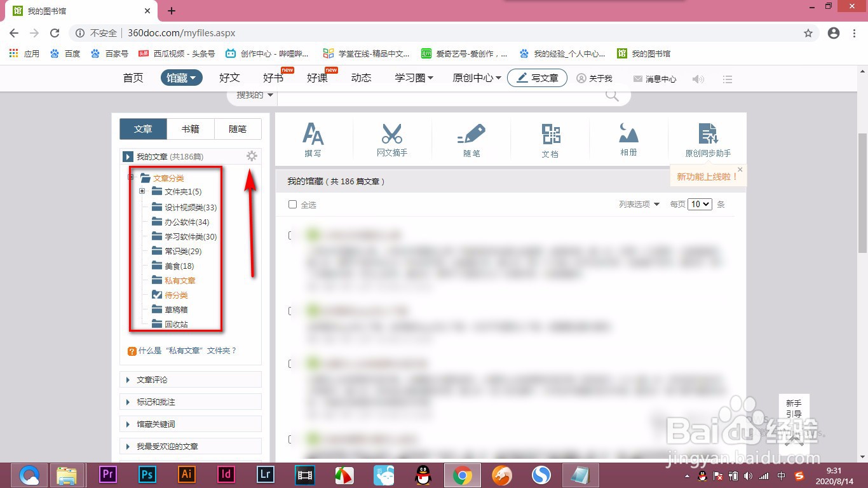Screen dimensions: 868x488
Task: Click the search magnifier icon
Action: coord(611,94)
